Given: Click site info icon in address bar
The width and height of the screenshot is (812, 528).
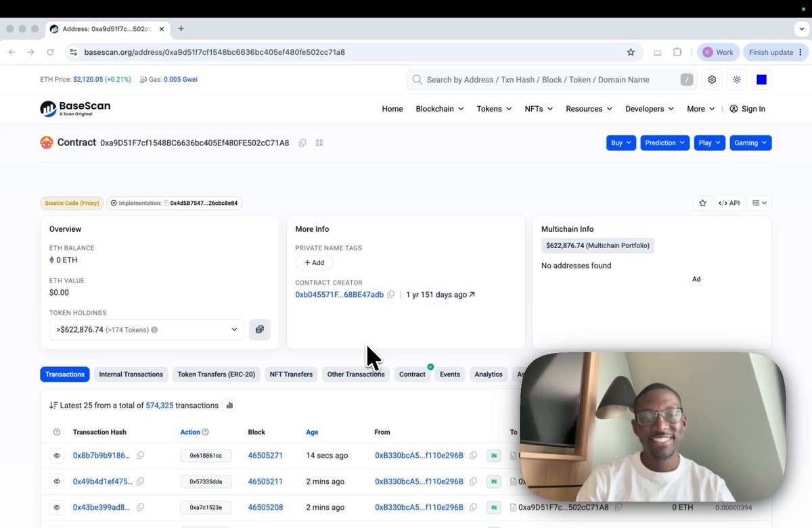Looking at the screenshot, I should pyautogui.click(x=74, y=52).
